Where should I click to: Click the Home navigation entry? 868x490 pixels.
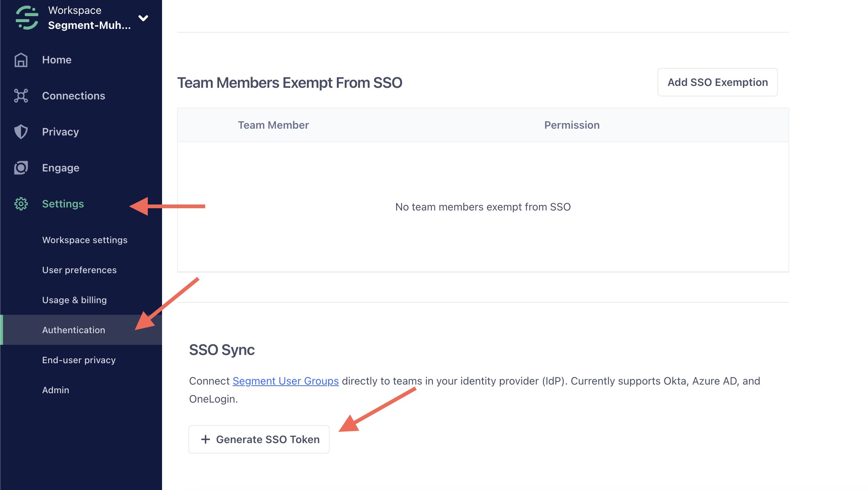click(x=57, y=59)
